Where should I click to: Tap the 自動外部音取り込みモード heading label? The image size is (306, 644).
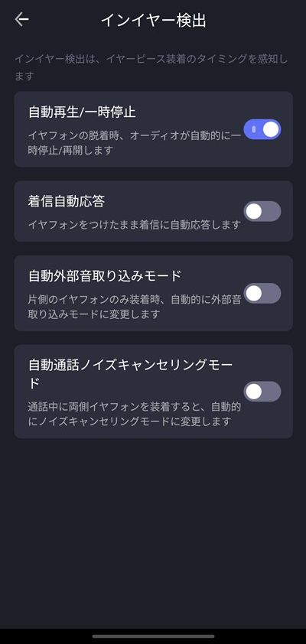click(x=105, y=276)
